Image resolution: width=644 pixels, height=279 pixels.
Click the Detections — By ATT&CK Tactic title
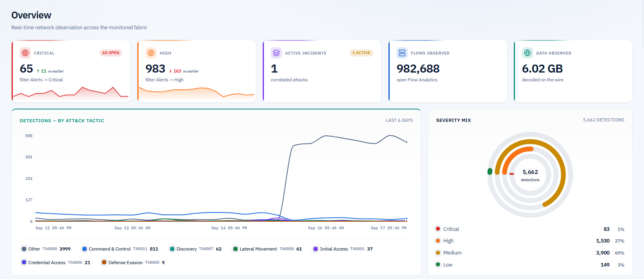point(62,121)
